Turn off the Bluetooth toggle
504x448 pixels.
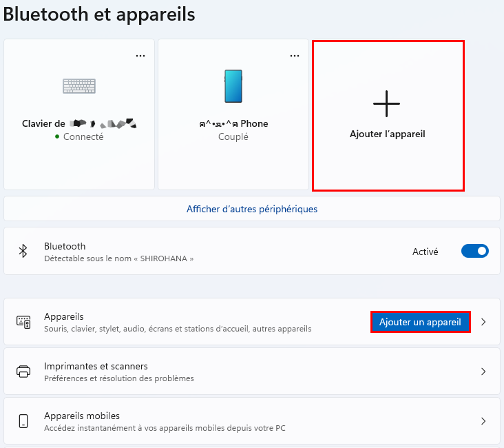(475, 251)
